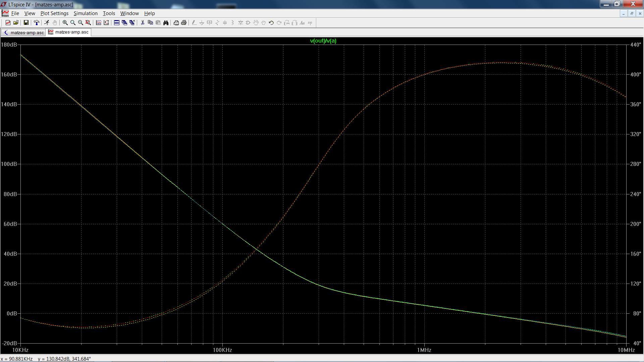Click the greyed Component gate icon
Viewport: 644px width, 362px height.
pos(248,23)
